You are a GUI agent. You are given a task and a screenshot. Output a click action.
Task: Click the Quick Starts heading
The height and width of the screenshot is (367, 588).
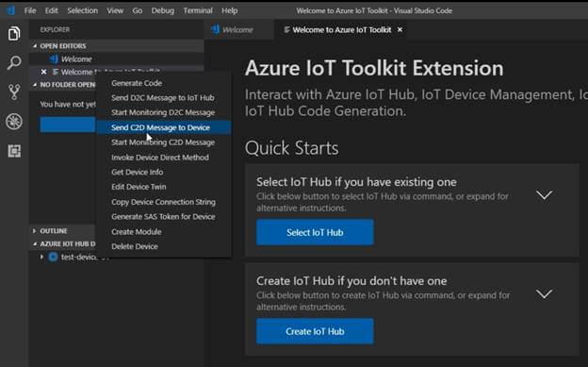292,147
